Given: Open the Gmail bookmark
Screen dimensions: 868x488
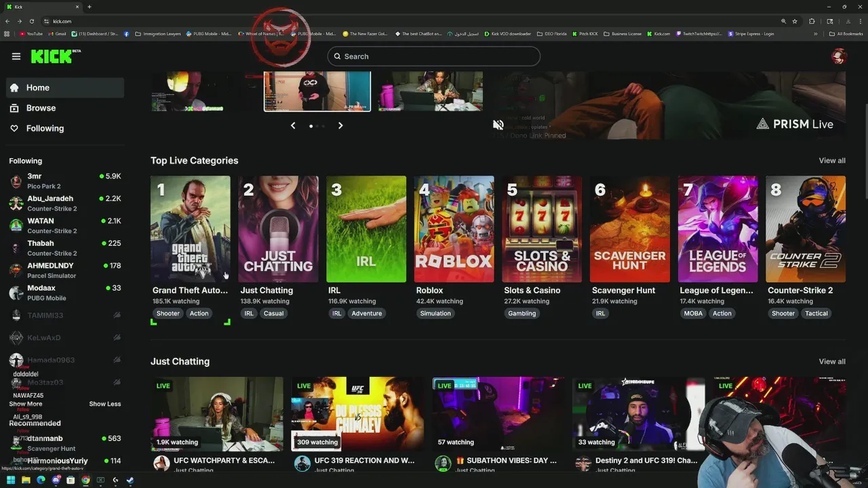Looking at the screenshot, I should pos(57,34).
